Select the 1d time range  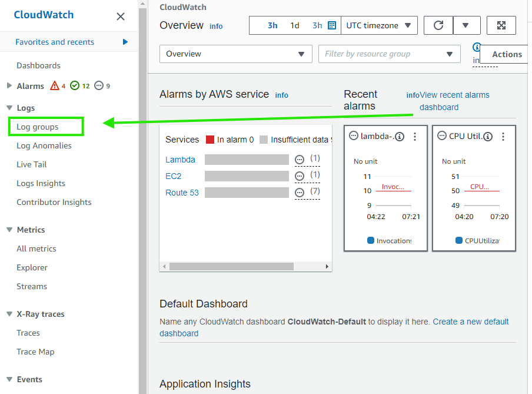coord(295,25)
